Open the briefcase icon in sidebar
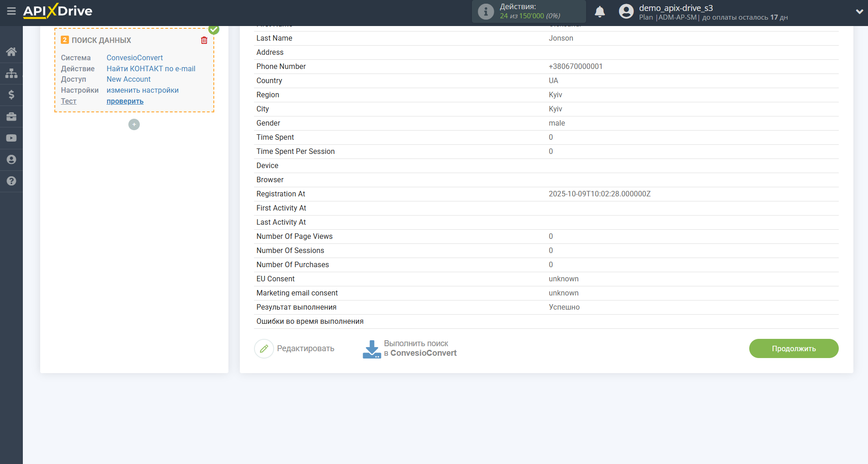Image resolution: width=868 pixels, height=464 pixels. click(11, 116)
